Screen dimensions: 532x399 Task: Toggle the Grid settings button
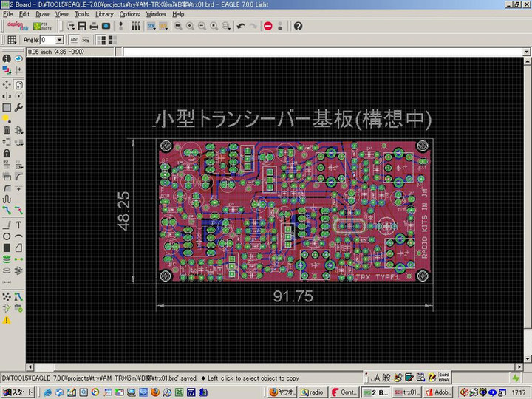coord(12,39)
